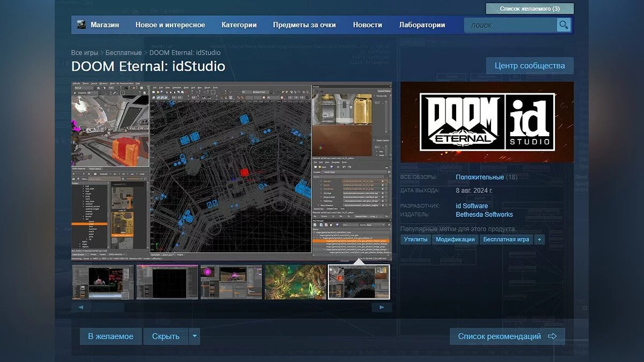Follow the id Software developer link
Viewport: 644px width, 362px height.
(x=472, y=206)
